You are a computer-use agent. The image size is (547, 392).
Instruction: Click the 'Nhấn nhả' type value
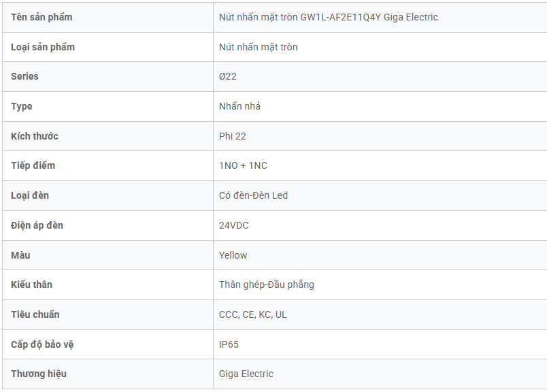point(239,106)
